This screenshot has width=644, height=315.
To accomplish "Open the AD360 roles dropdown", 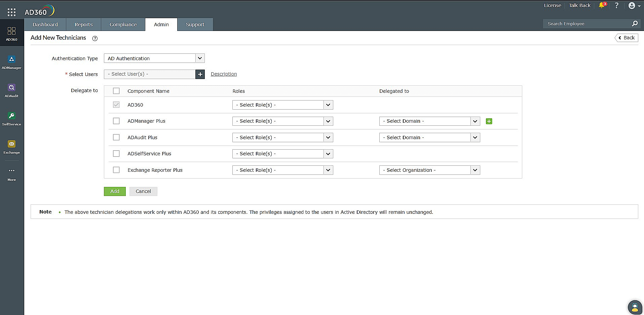I will (x=283, y=105).
